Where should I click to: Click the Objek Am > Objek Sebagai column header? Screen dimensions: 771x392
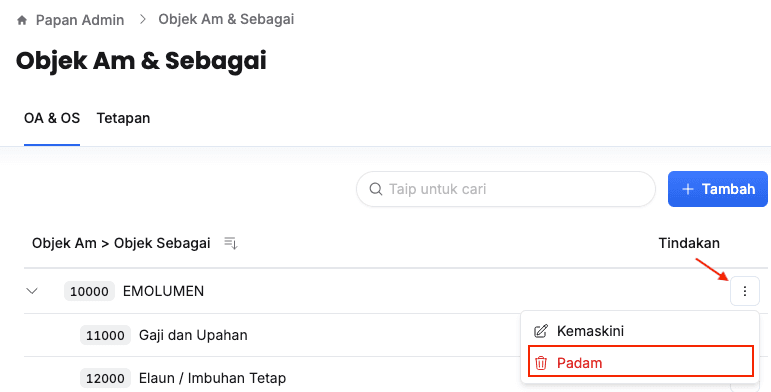121,243
